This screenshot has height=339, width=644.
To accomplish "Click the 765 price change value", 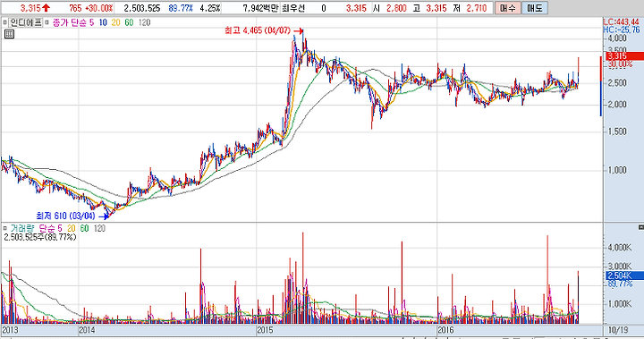I will pos(75,8).
